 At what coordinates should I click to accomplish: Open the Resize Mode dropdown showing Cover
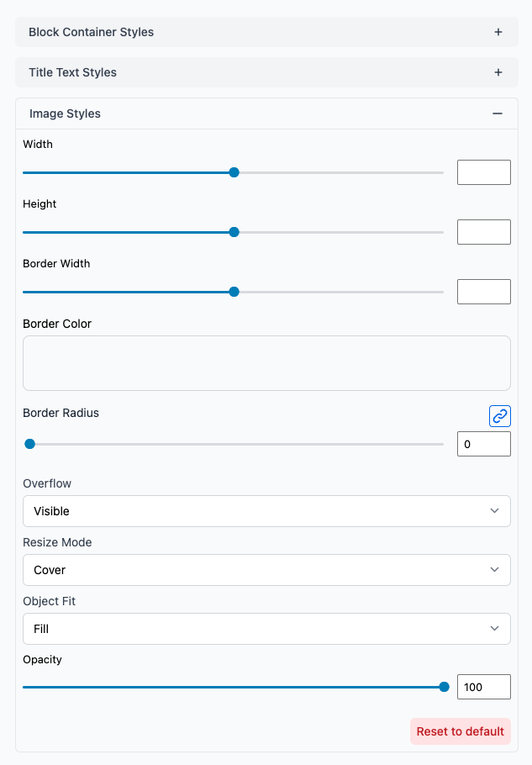click(x=266, y=569)
